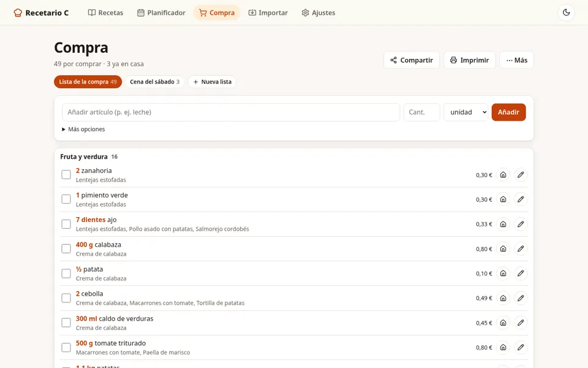Go to Recetas section
Screen dimensions: 588x368
[105, 13]
